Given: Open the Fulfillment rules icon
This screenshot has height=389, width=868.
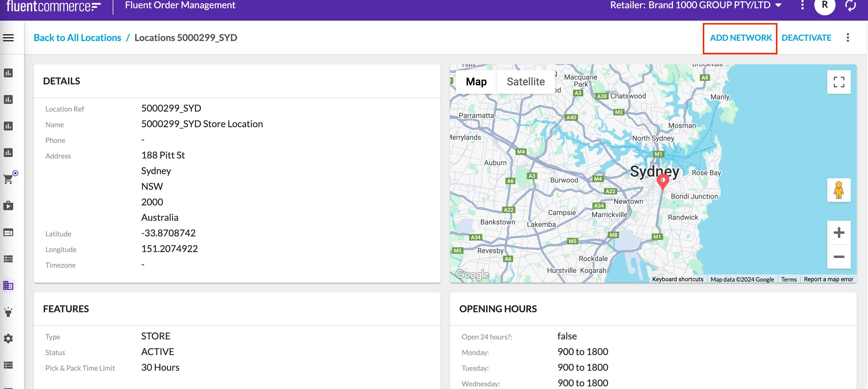Looking at the screenshot, I should point(8,313).
